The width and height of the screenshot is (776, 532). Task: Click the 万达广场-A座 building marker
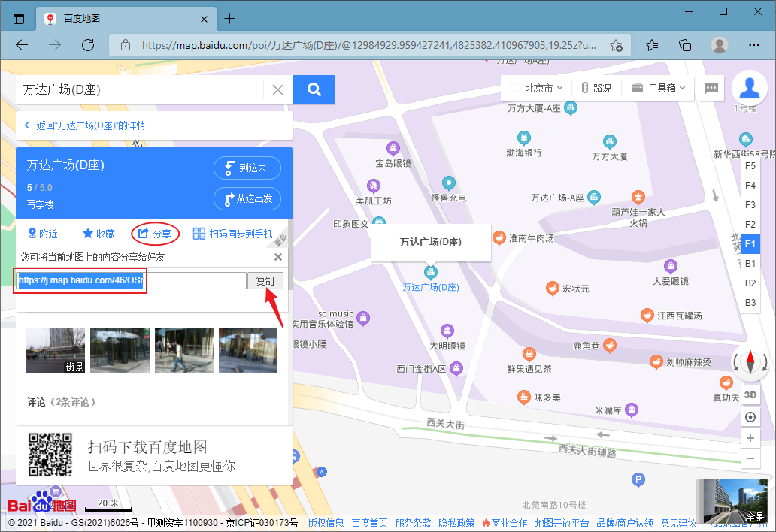tap(593, 198)
